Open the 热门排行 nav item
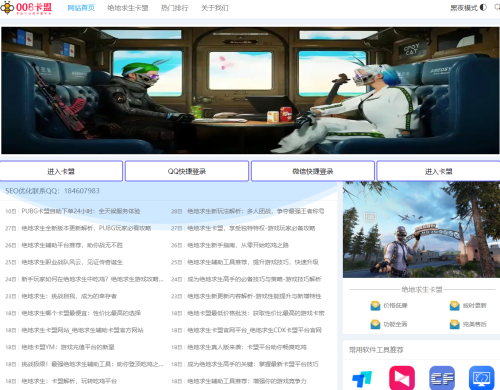This screenshot has height=390, width=500. [x=175, y=8]
